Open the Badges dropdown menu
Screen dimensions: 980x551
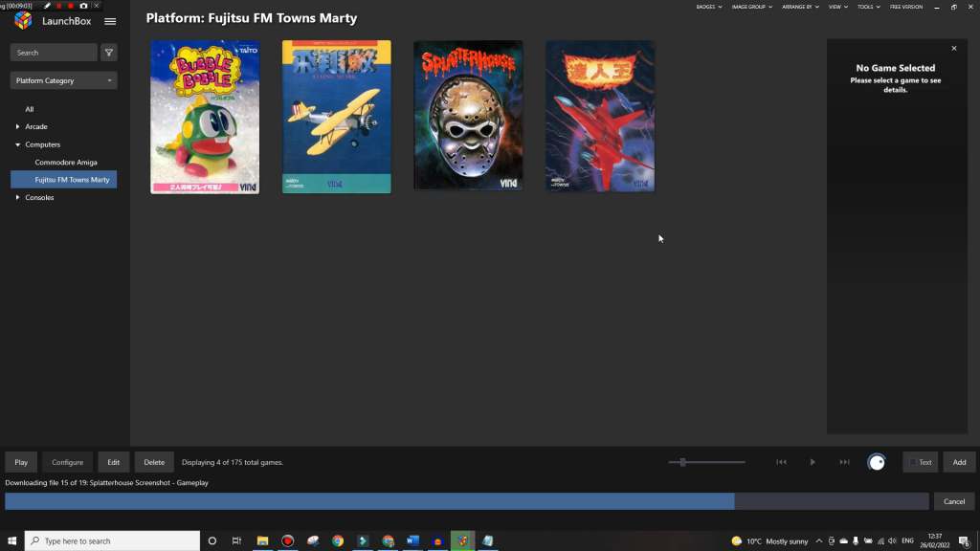(709, 7)
